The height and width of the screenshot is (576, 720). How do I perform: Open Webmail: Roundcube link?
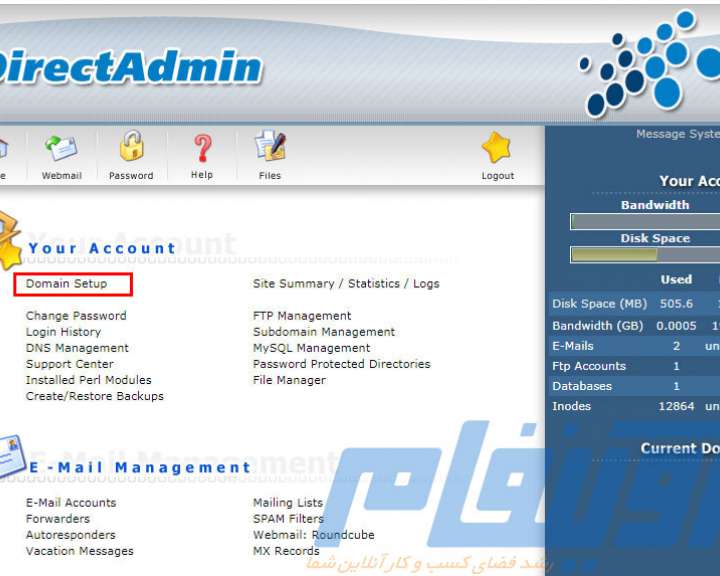(x=314, y=535)
